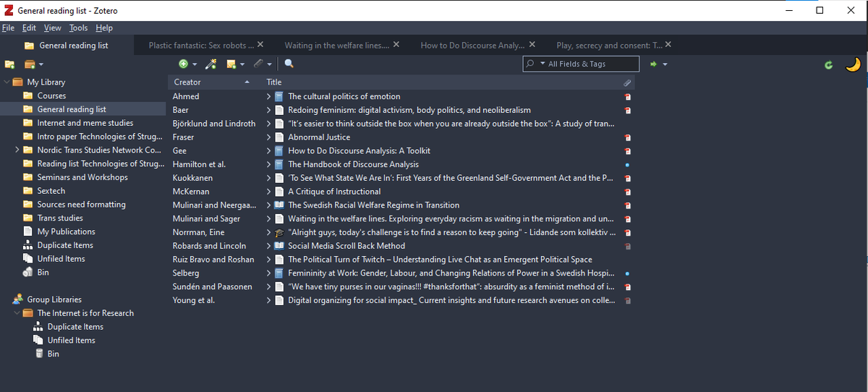Select the Sources need formatting collection

[81, 205]
